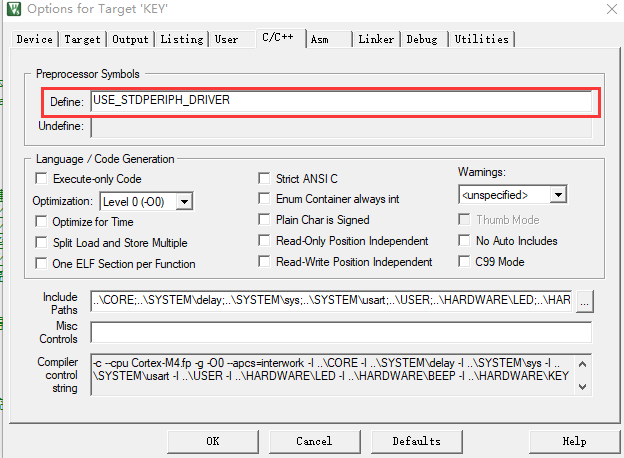The width and height of the screenshot is (624, 458).
Task: Switch to the Target tab
Action: tap(82, 39)
